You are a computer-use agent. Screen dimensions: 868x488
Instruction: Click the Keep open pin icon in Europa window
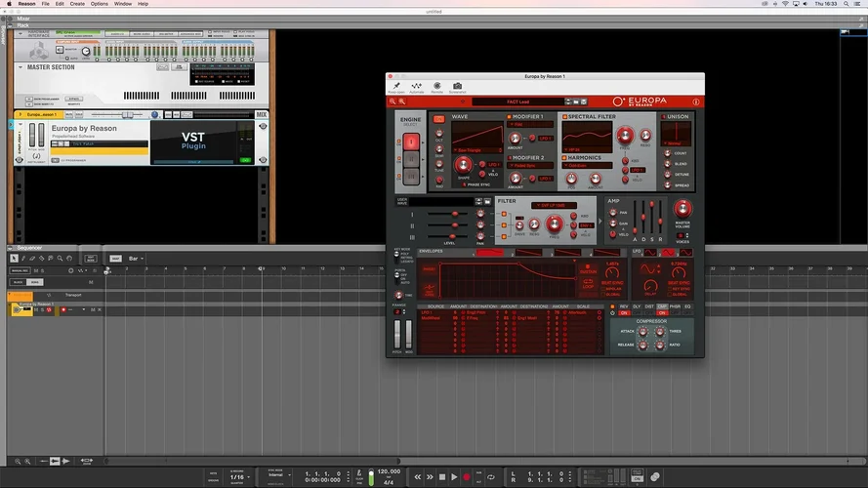(396, 86)
